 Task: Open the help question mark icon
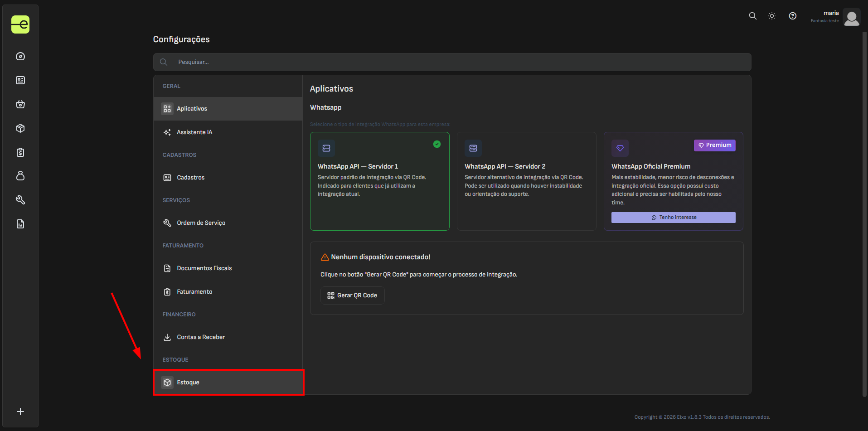pos(793,16)
